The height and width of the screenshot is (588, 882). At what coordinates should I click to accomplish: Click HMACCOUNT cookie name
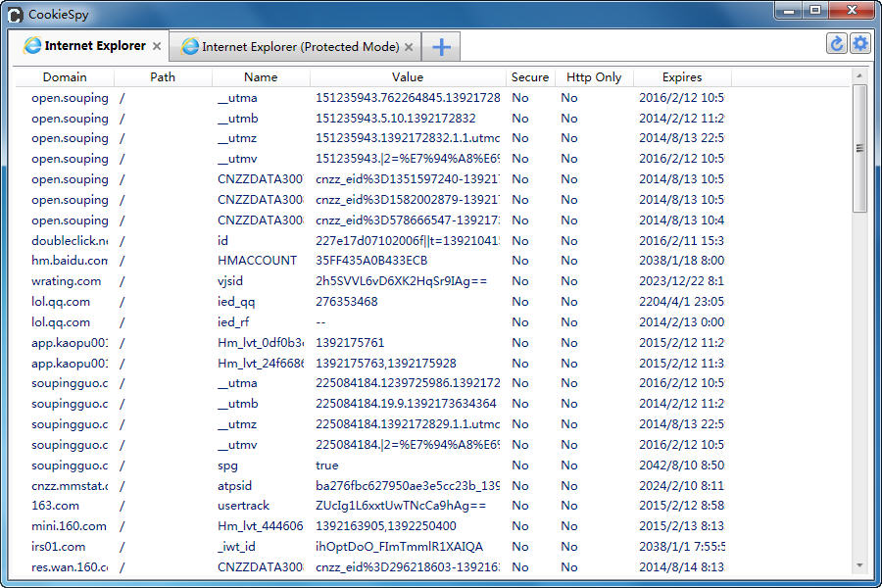point(257,261)
